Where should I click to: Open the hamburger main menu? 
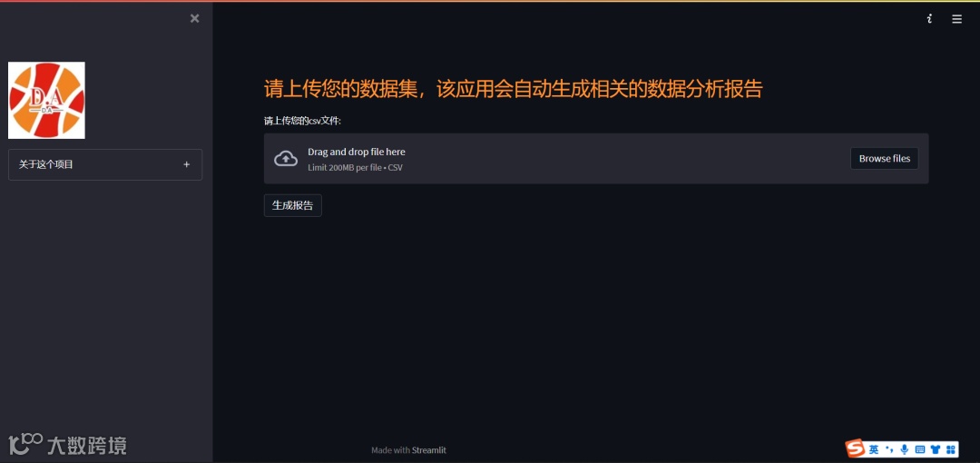point(957,19)
